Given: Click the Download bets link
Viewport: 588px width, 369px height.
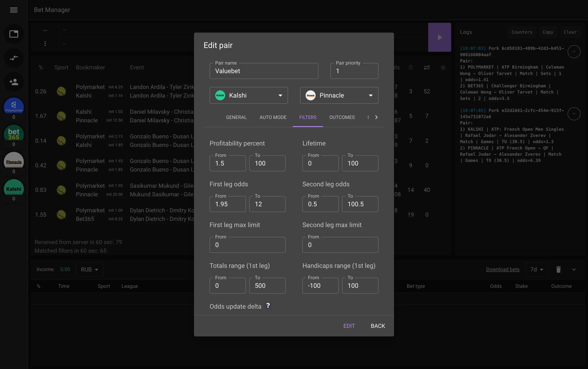Looking at the screenshot, I should [x=503, y=269].
